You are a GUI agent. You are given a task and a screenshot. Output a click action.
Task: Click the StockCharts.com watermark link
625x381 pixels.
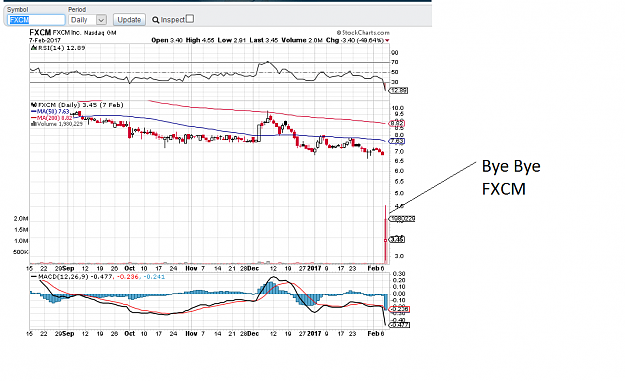(x=363, y=33)
